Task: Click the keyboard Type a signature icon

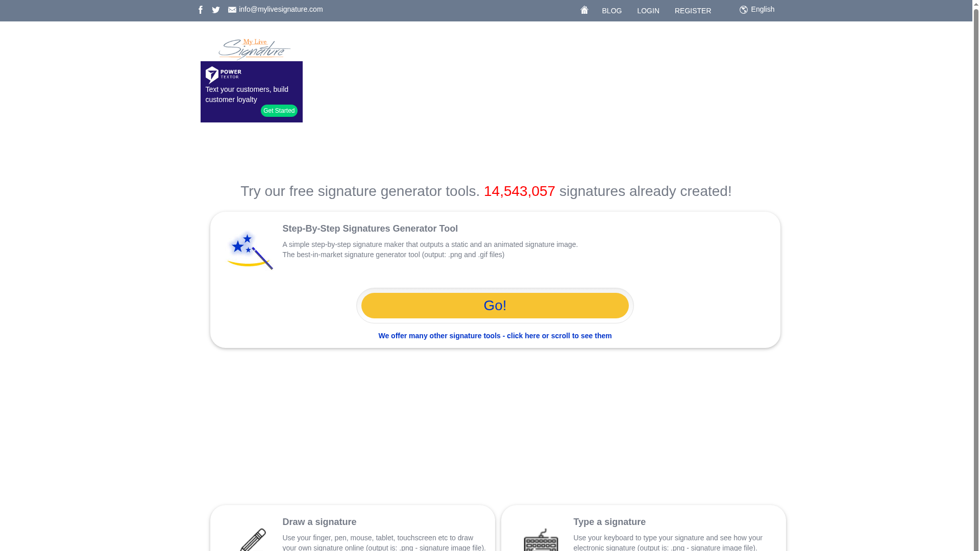Action: point(541,540)
